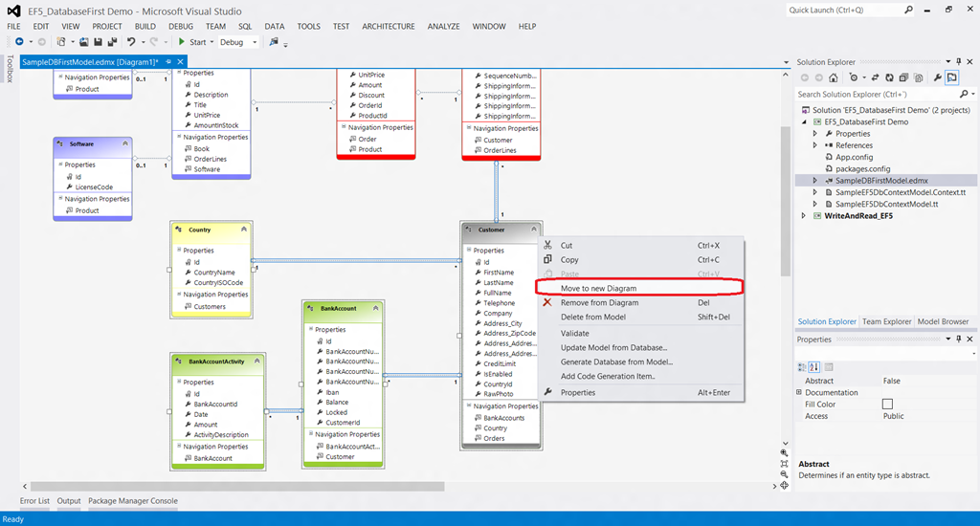Open the BUILD menu
This screenshot has width=980, height=526.
coord(145,26)
